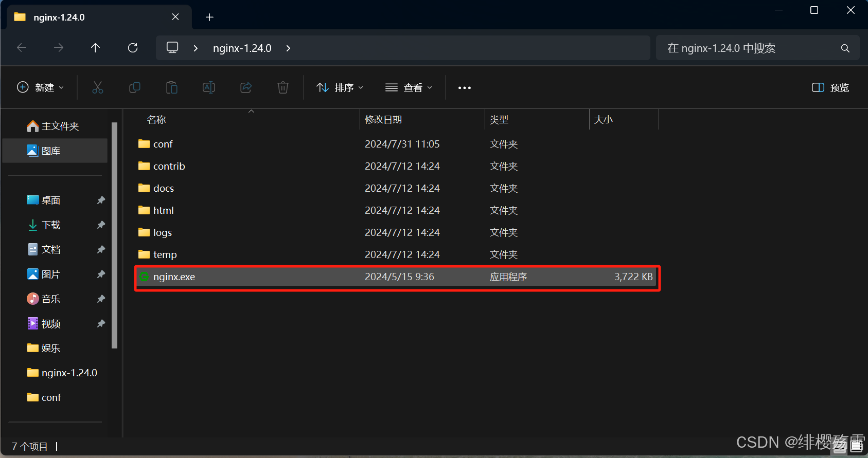Sort files by 修改日期 column header

click(x=383, y=119)
